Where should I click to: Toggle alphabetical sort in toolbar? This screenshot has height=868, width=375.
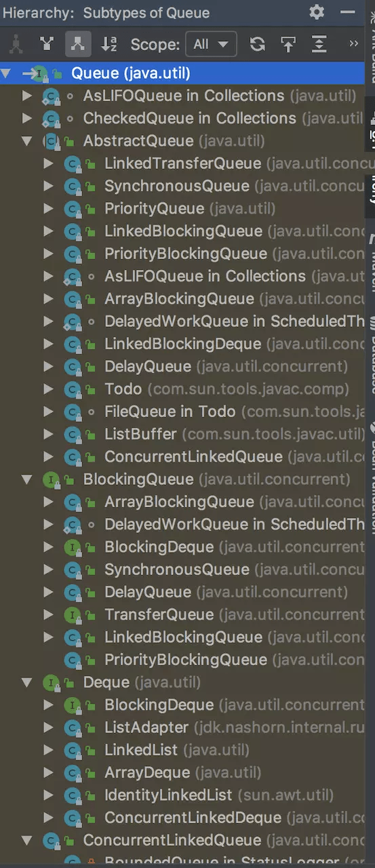click(x=109, y=44)
